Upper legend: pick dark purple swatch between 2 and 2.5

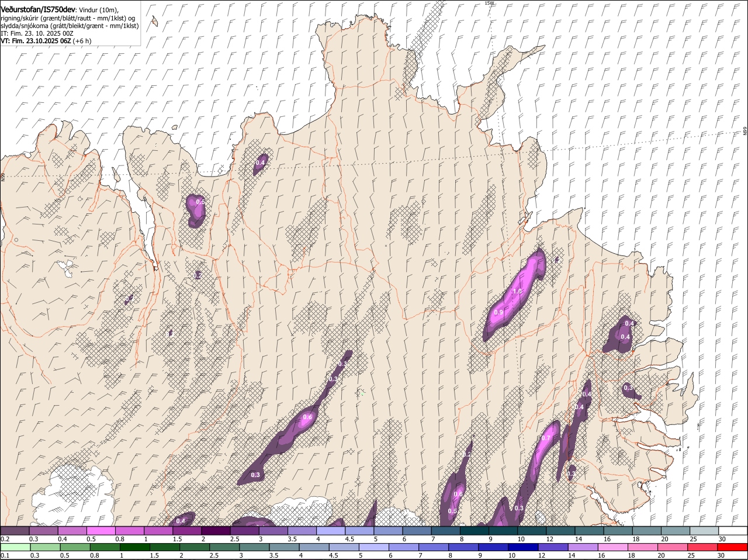(x=216, y=531)
